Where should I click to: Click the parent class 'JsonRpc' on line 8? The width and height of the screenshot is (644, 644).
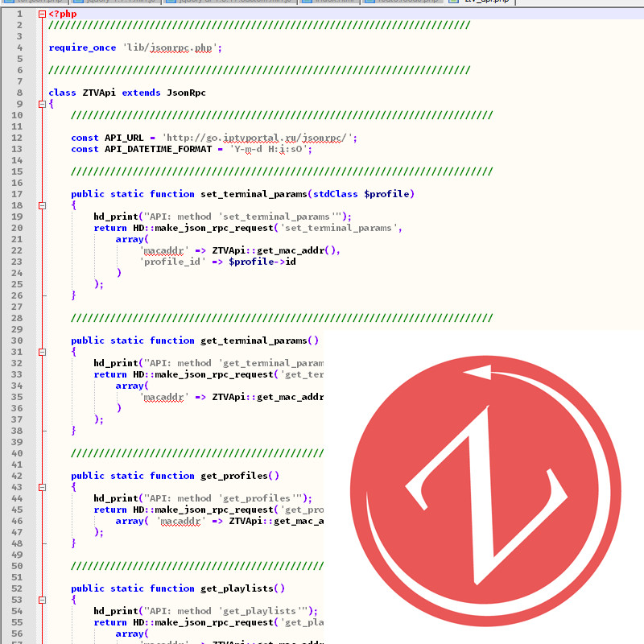186,93
